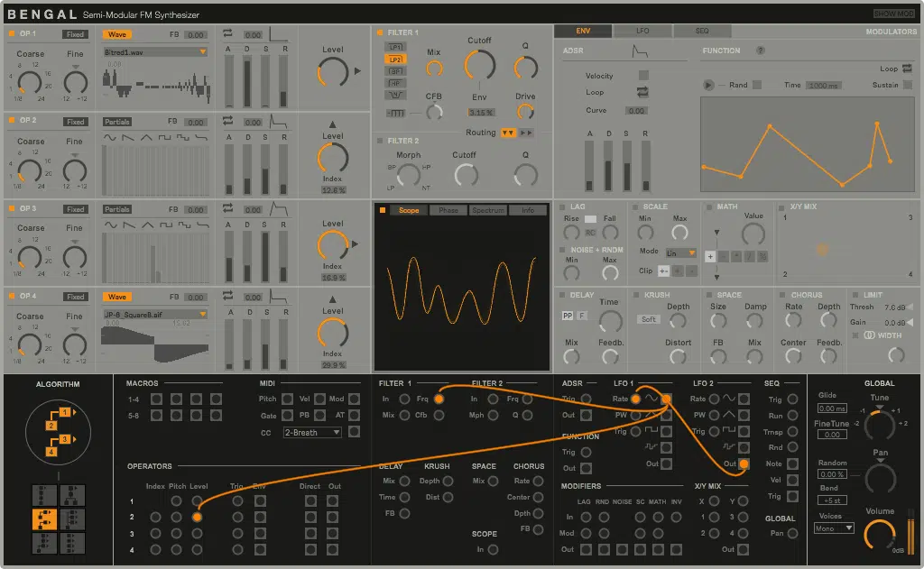
Task: Click the global Volume knob
Action: pos(879,535)
